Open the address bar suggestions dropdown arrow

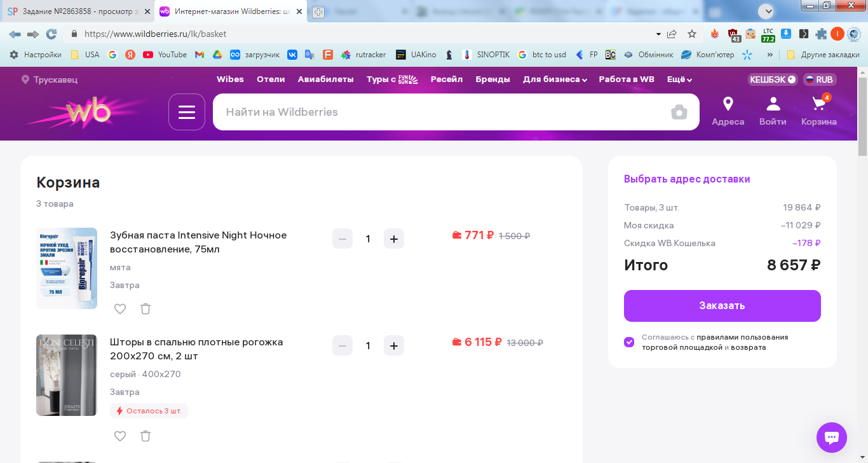point(658,34)
